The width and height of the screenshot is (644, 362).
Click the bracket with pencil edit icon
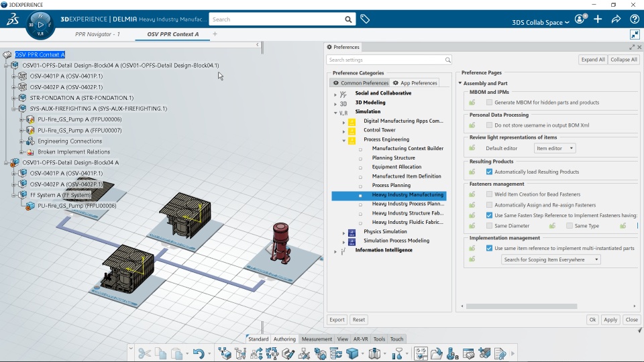coord(288,353)
